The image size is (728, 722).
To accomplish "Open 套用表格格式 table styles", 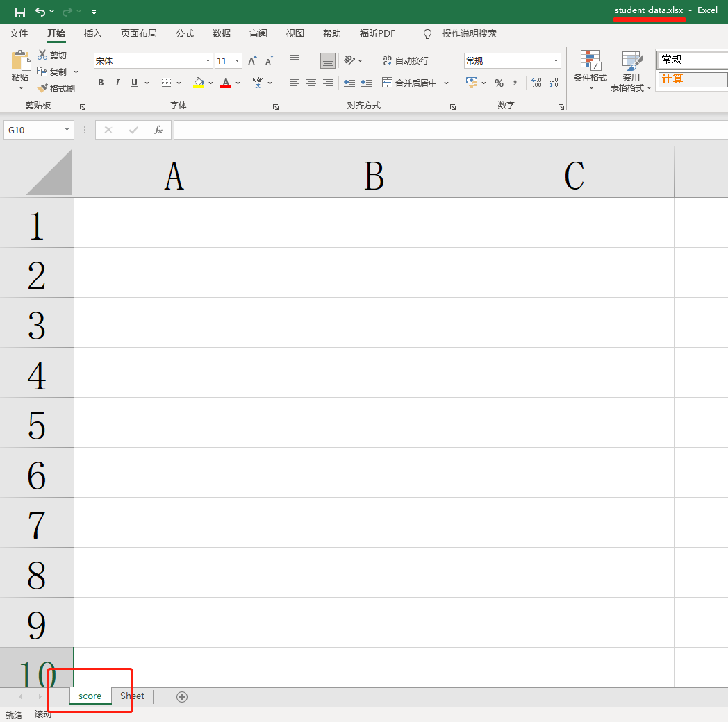I will [631, 72].
